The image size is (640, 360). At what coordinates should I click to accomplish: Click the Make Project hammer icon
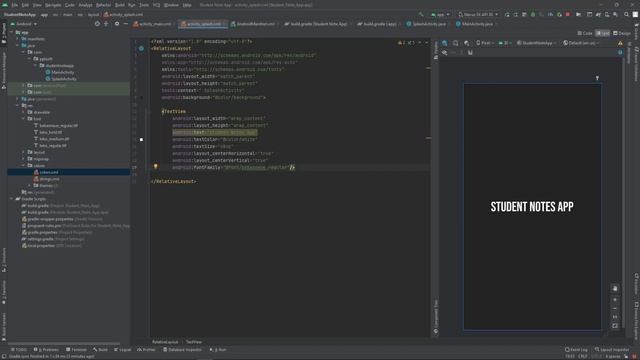point(421,15)
